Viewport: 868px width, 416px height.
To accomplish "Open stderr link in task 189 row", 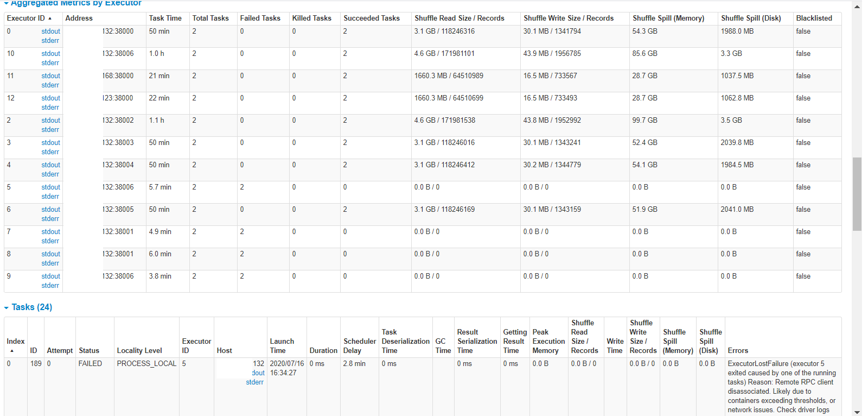I will [x=255, y=382].
